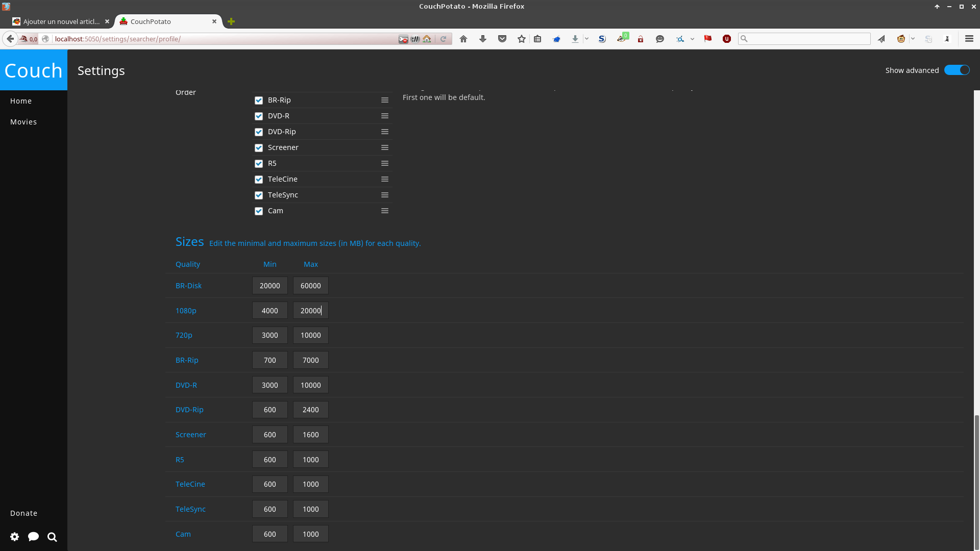The width and height of the screenshot is (980, 551).
Task: Open settings via the gear icon
Action: [15, 537]
